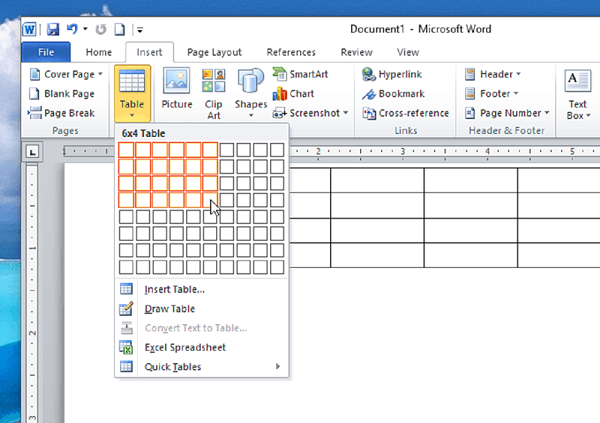The width and height of the screenshot is (600, 423).
Task: Insert a Cross-reference
Action: click(x=406, y=113)
